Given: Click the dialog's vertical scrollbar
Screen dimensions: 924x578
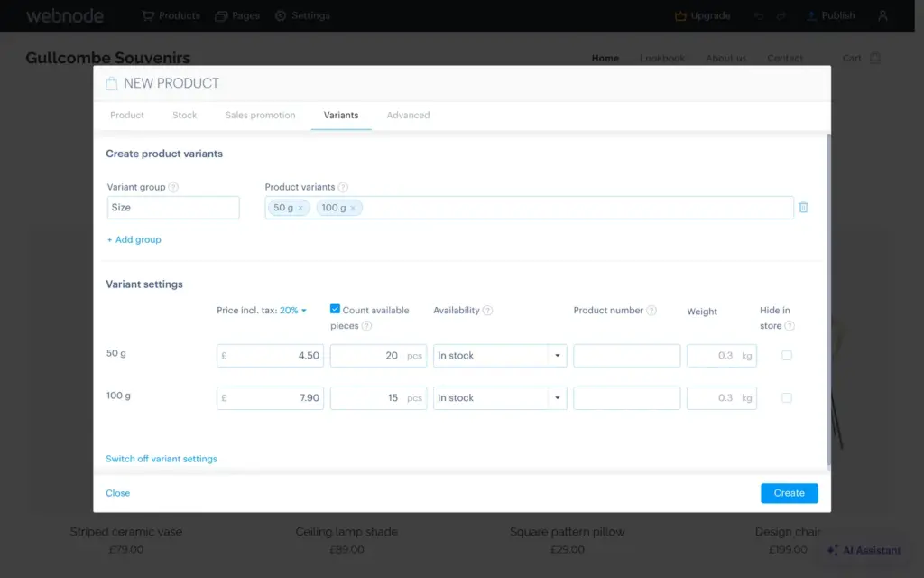Looking at the screenshot, I should point(829,300).
